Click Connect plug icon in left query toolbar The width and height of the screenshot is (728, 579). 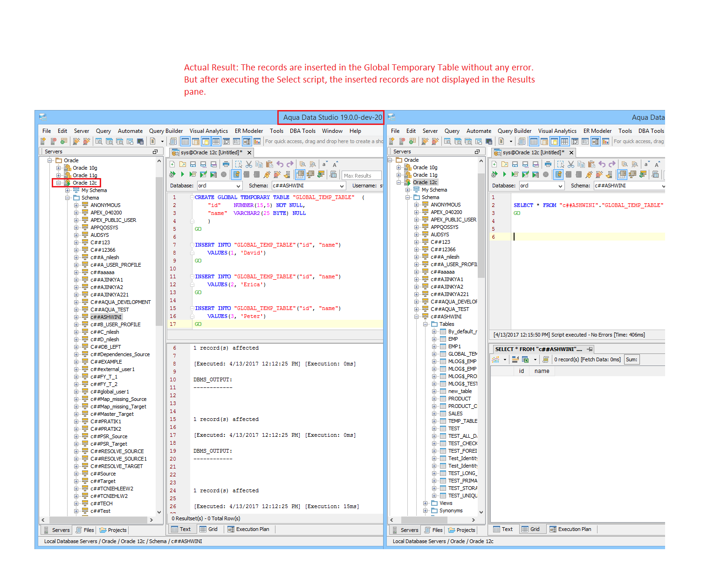pyautogui.click(x=267, y=174)
